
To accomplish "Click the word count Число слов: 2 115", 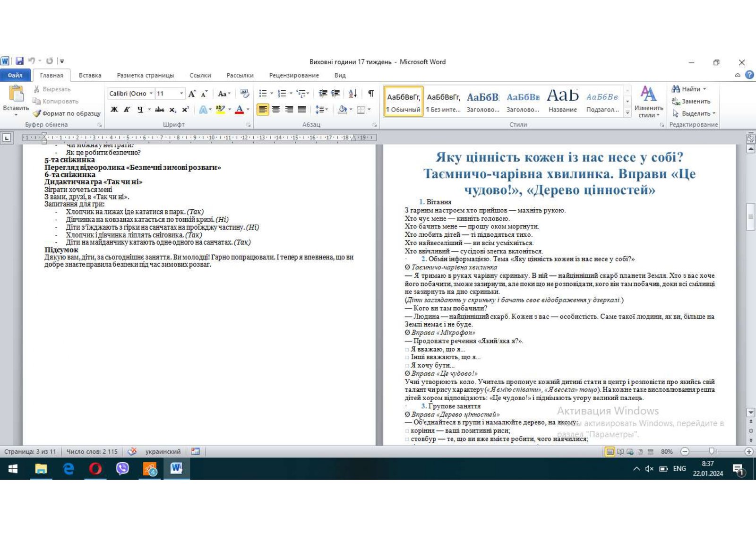I will pyautogui.click(x=92, y=452).
